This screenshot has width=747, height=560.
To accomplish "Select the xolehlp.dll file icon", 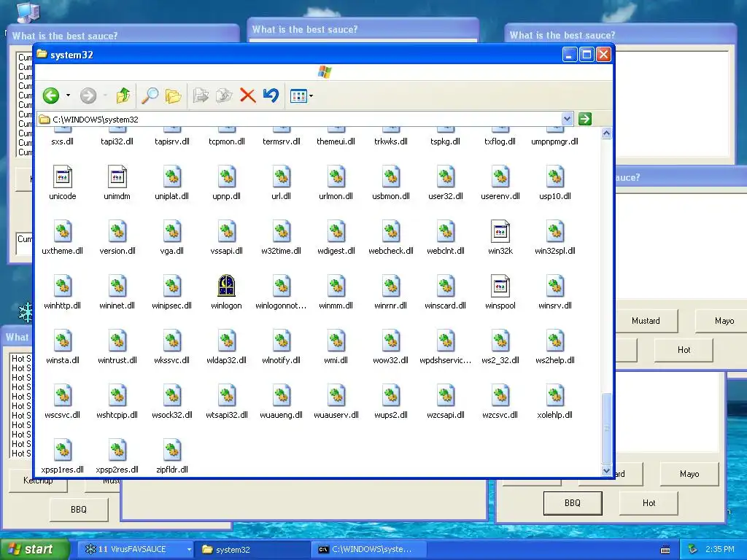I will pos(555,396).
